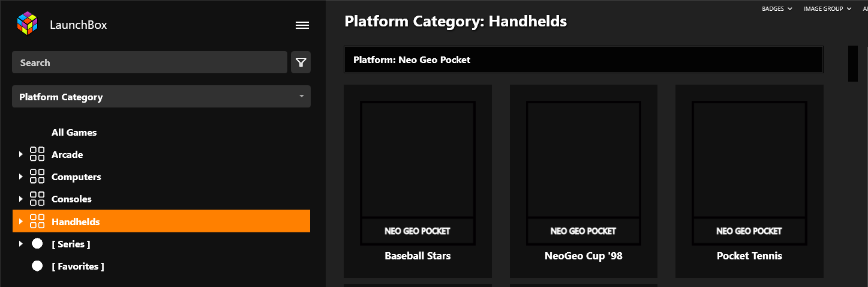The image size is (868, 287).
Task: Select the Pocket Tennis game box
Action: 749,181
